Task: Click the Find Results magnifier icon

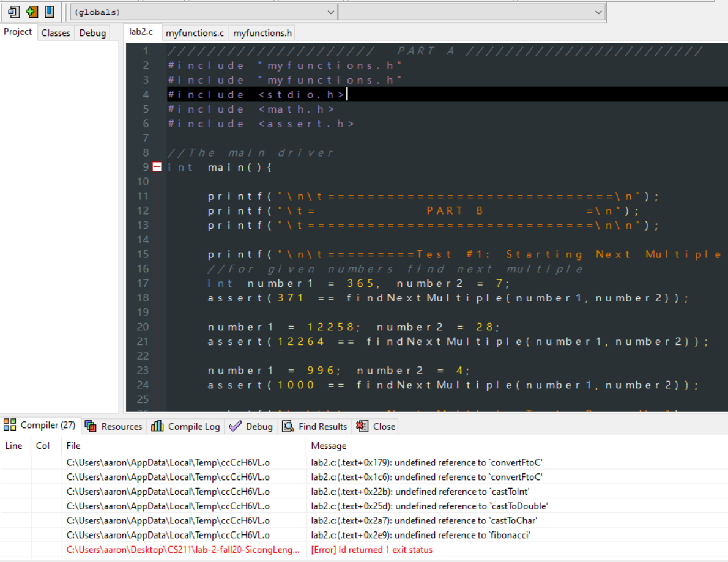Action: click(288, 426)
